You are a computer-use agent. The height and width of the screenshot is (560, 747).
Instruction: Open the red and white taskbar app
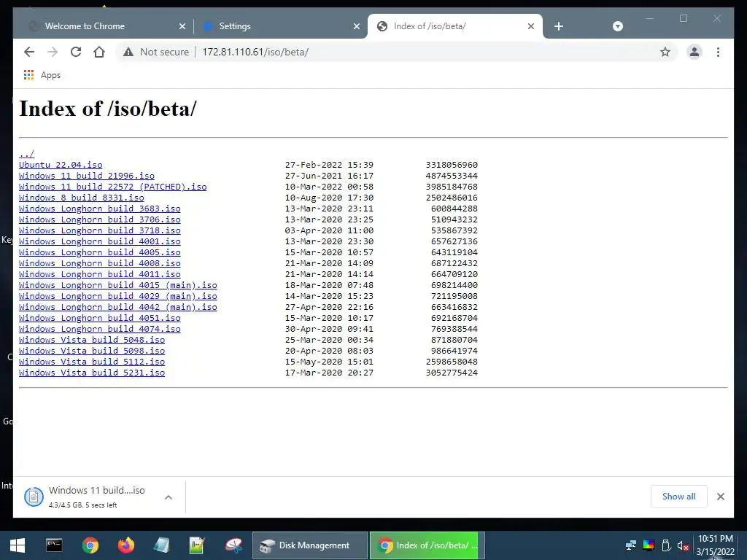click(233, 545)
